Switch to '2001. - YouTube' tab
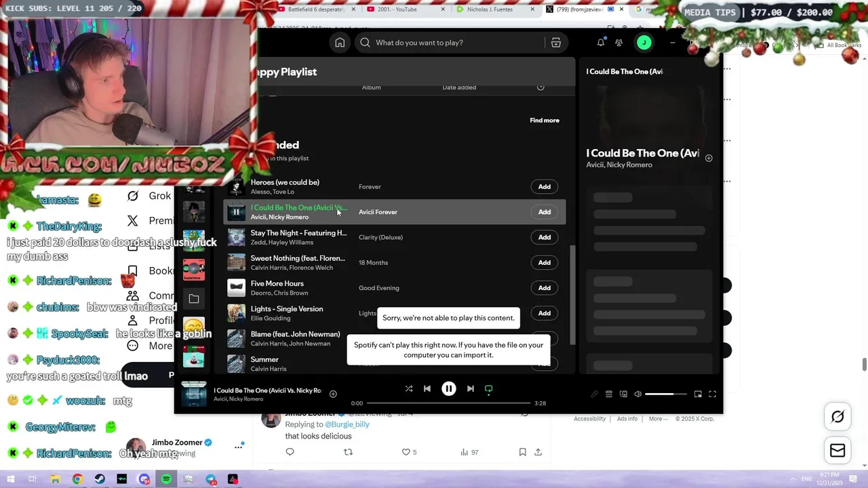The width and height of the screenshot is (868, 488). [x=404, y=9]
